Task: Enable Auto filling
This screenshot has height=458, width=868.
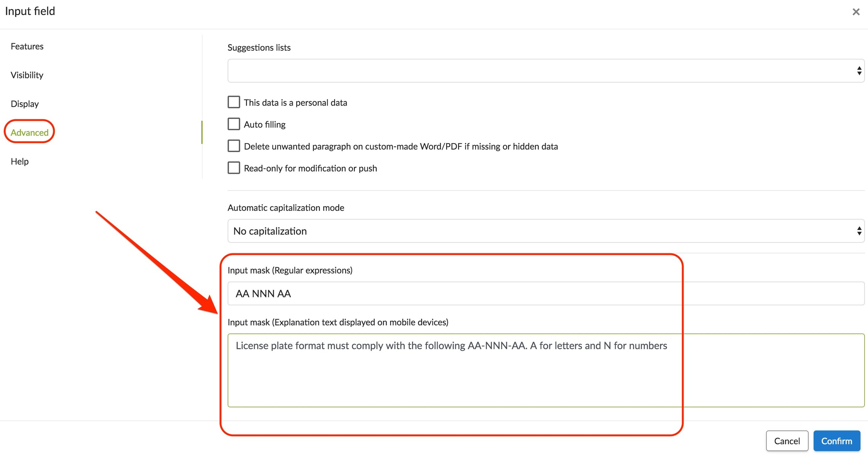Action: [233, 124]
